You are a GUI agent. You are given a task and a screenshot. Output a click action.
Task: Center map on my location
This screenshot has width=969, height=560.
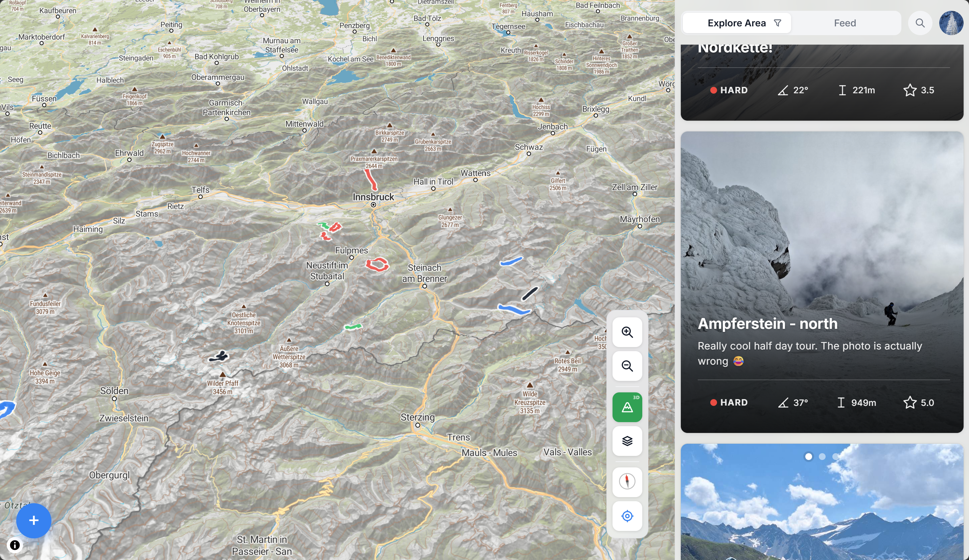pos(627,516)
